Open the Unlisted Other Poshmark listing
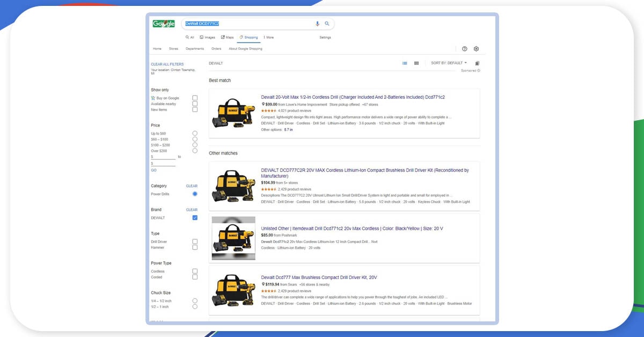 tap(352, 229)
